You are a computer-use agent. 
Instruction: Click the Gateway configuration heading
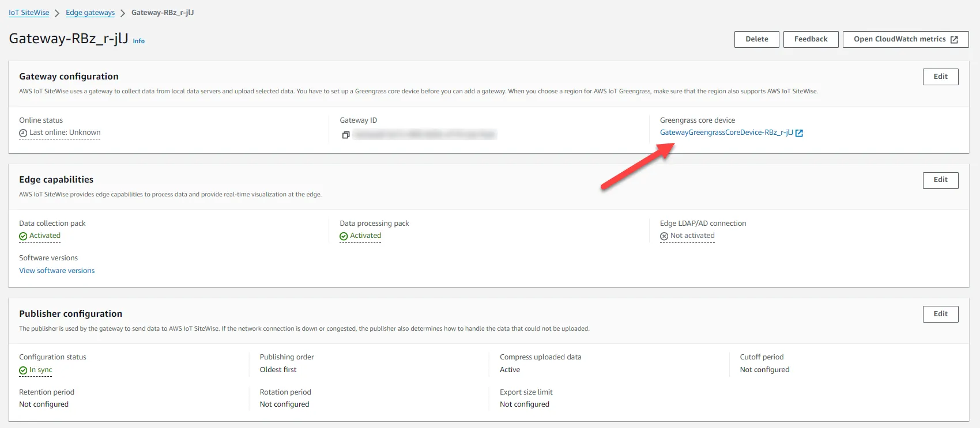point(69,77)
